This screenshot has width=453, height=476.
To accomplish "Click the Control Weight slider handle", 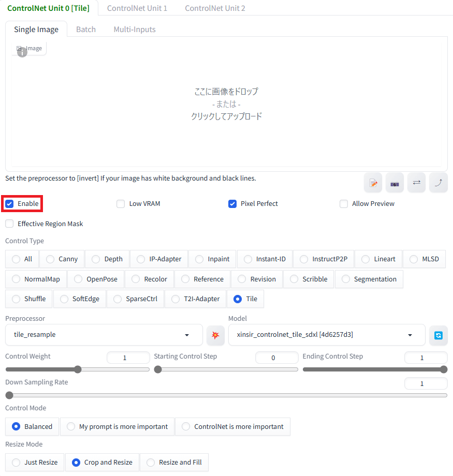I will 78,369.
